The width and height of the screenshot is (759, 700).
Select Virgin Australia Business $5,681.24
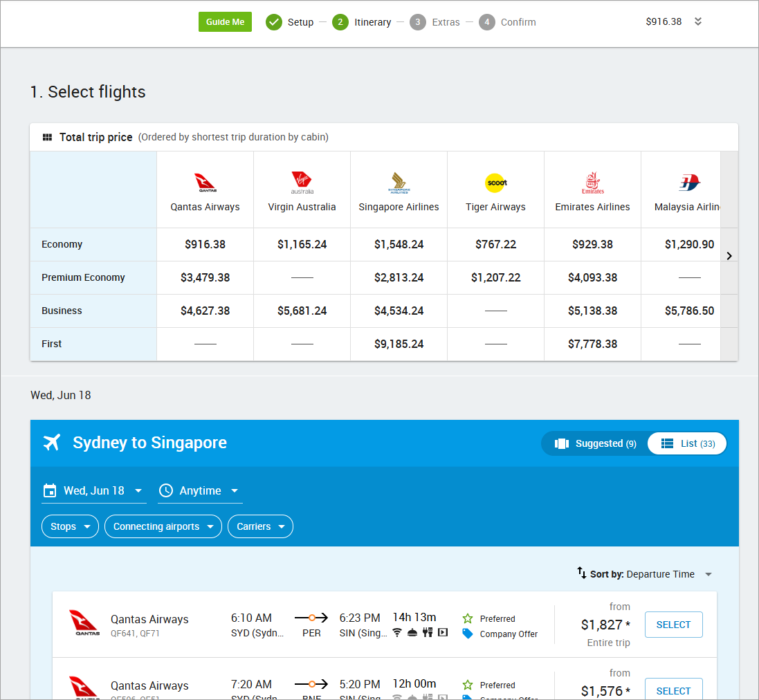302,311
